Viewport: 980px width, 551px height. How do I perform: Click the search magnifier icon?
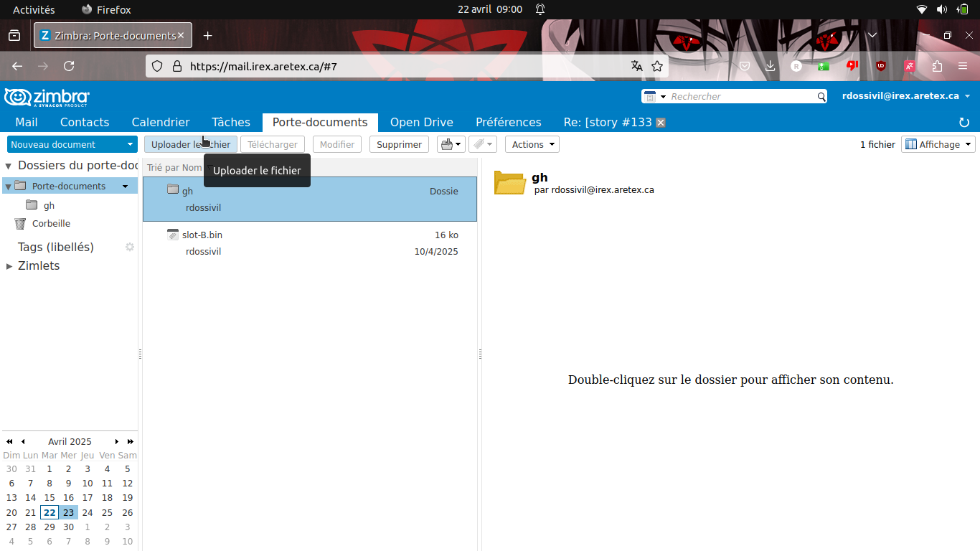[x=821, y=96]
